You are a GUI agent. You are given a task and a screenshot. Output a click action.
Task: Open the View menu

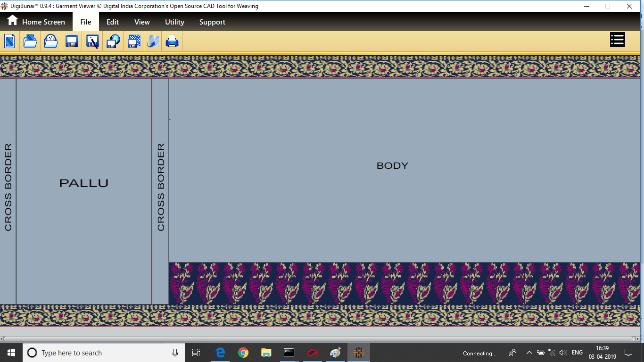coord(142,22)
